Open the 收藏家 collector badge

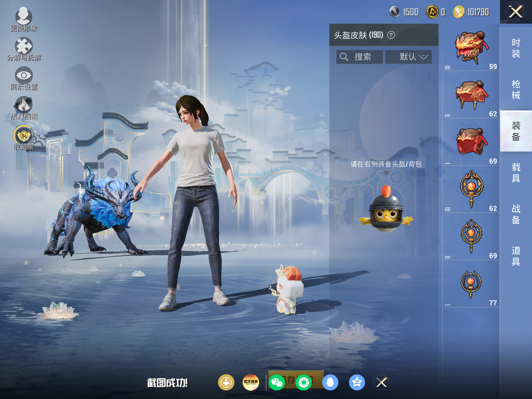pos(24,138)
